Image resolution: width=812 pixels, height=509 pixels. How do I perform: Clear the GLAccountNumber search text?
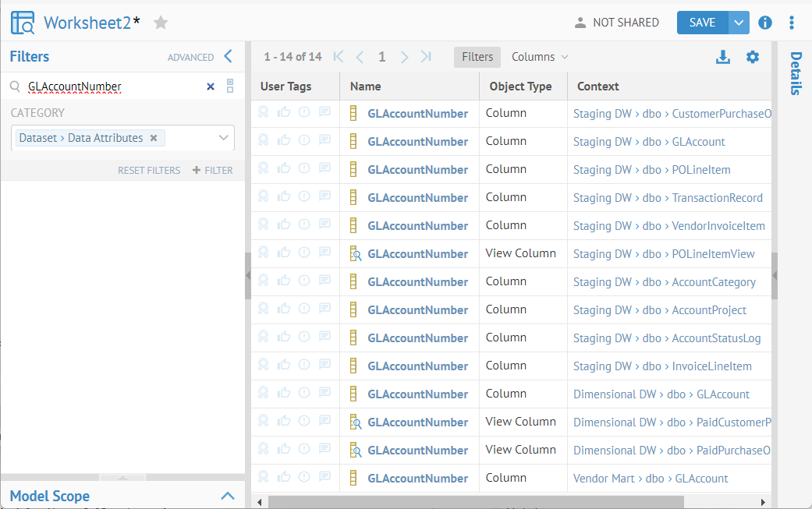coord(210,87)
